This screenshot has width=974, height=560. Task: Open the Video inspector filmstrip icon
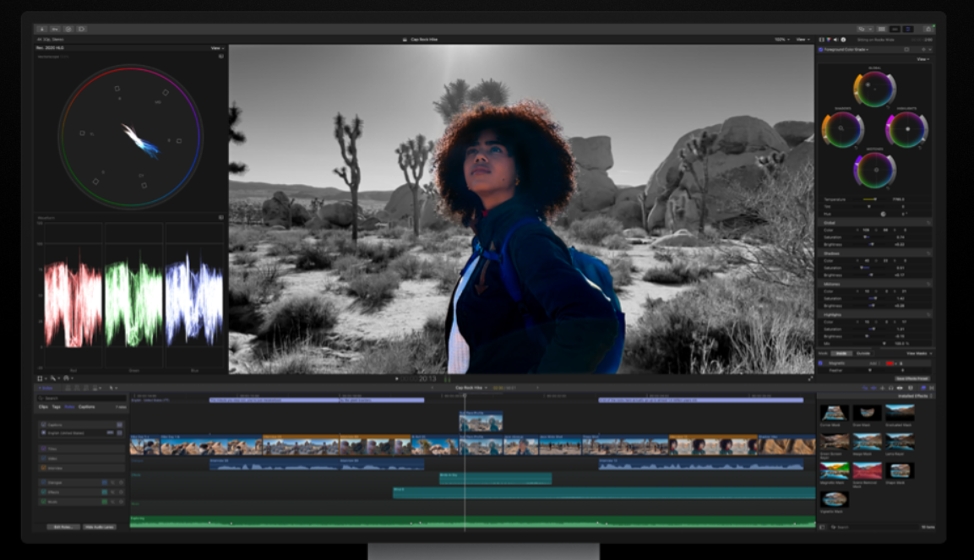tap(822, 40)
